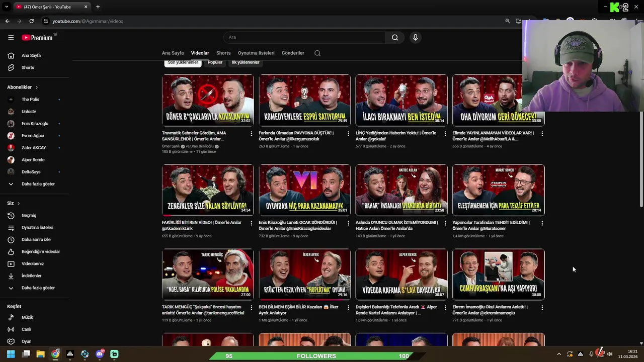The image size is (644, 362).
Task: Open 'Yapımcılar Tarafından TEHDİT EDİLDİM' video title
Action: tap(491, 225)
